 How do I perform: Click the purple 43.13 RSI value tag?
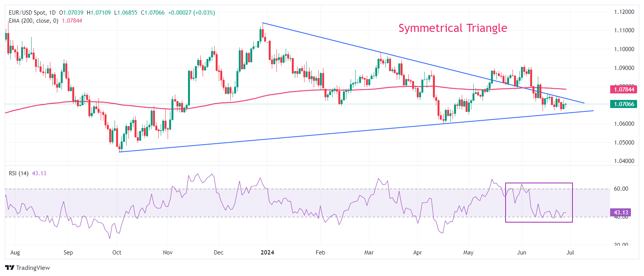pyautogui.click(x=621, y=213)
